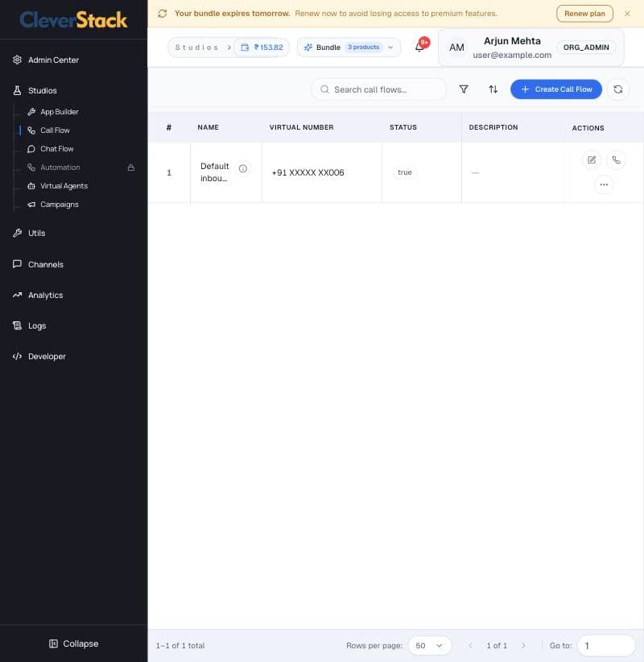Select the Call Flow sidebar item
The height and width of the screenshot is (662, 644).
(x=55, y=130)
